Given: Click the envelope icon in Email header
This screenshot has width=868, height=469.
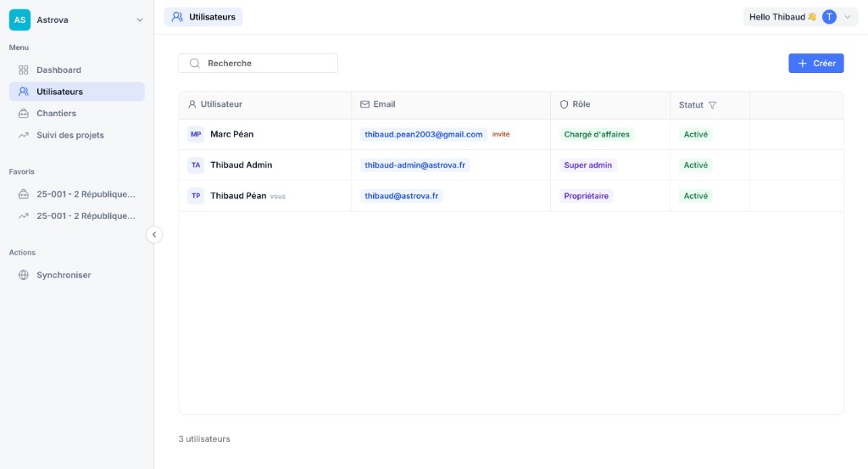Looking at the screenshot, I should point(364,104).
